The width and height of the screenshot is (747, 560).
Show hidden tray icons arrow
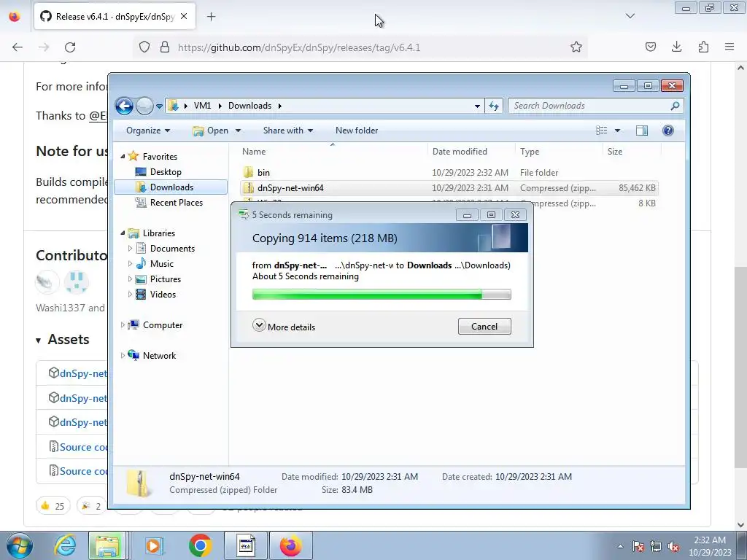click(x=620, y=546)
